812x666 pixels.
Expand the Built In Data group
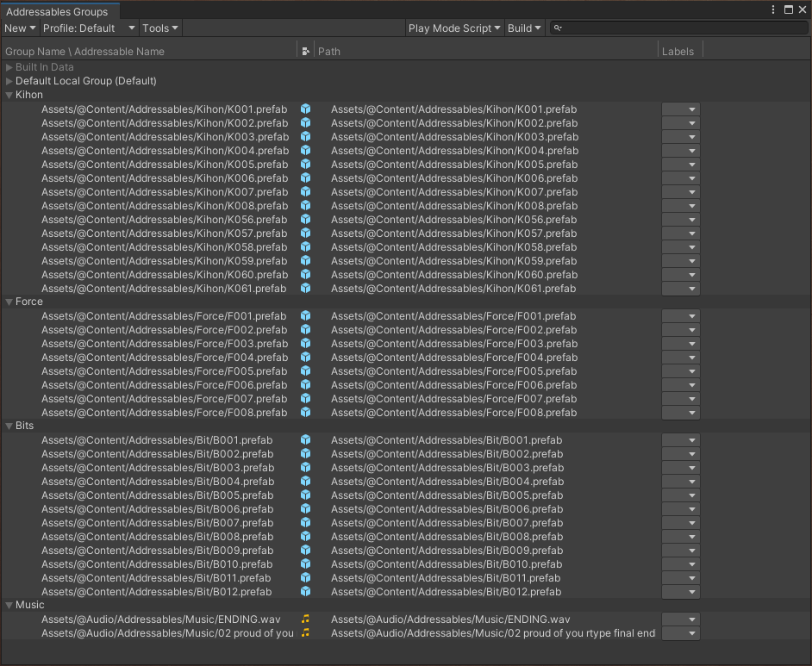(9, 67)
